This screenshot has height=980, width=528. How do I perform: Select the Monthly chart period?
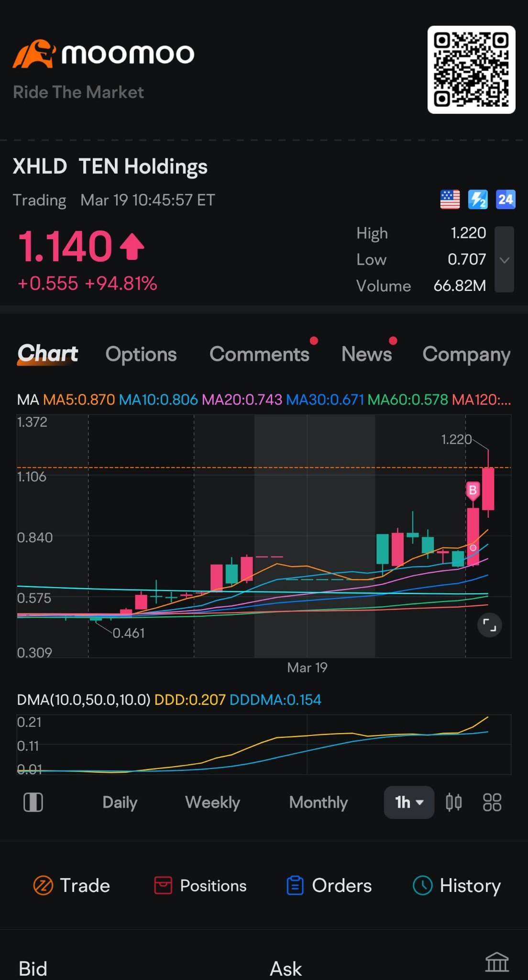click(x=319, y=802)
